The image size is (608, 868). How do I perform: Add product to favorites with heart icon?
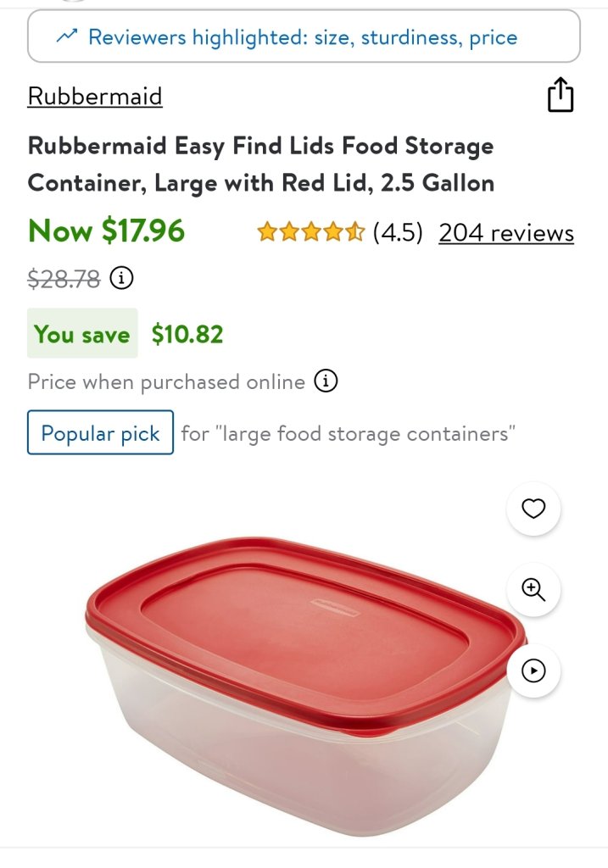click(533, 509)
